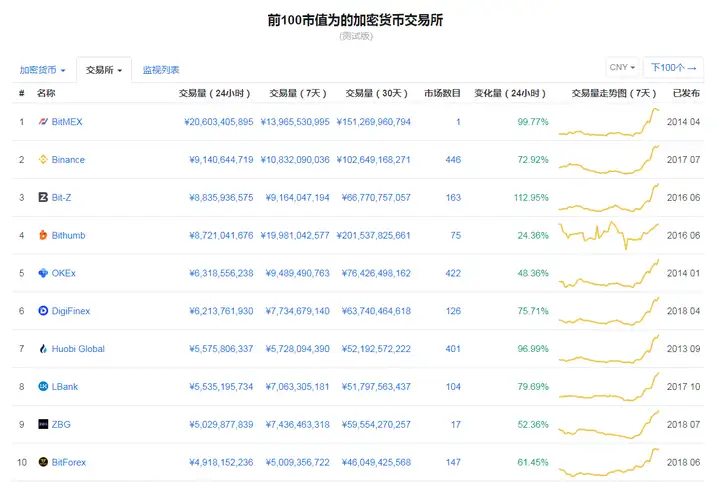This screenshot has height=482, width=720.
Task: Sort by 交易量（24小时）column header
Action: pyautogui.click(x=214, y=93)
